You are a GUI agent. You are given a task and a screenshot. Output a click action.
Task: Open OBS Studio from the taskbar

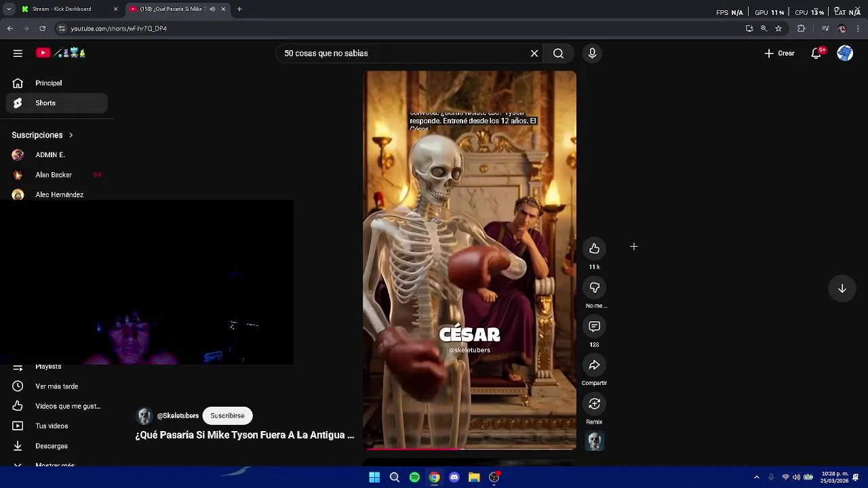tap(494, 477)
